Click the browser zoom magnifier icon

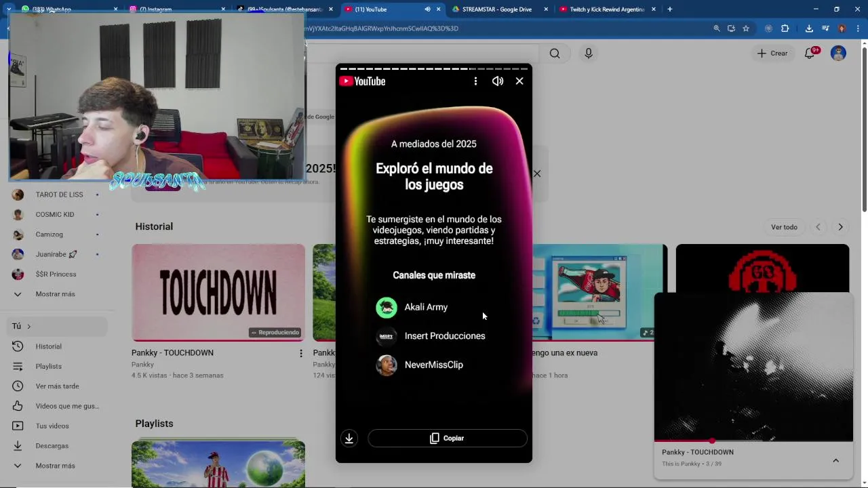coord(717,28)
